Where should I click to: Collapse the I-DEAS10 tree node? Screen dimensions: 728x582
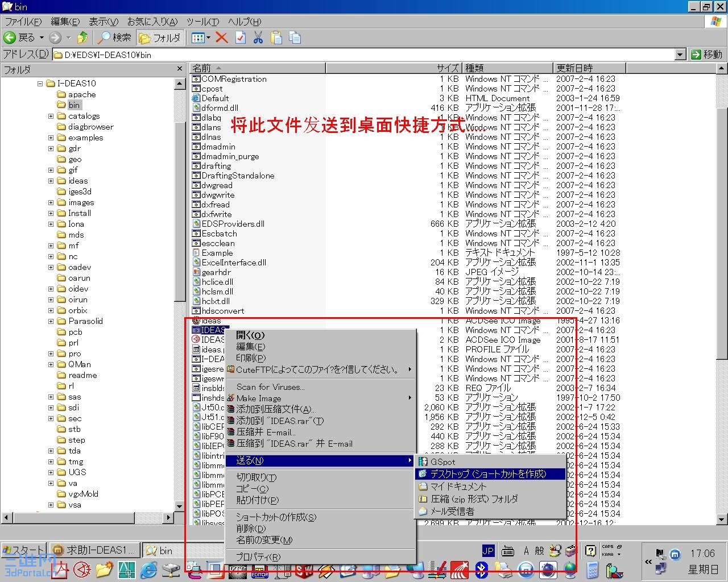click(40, 84)
